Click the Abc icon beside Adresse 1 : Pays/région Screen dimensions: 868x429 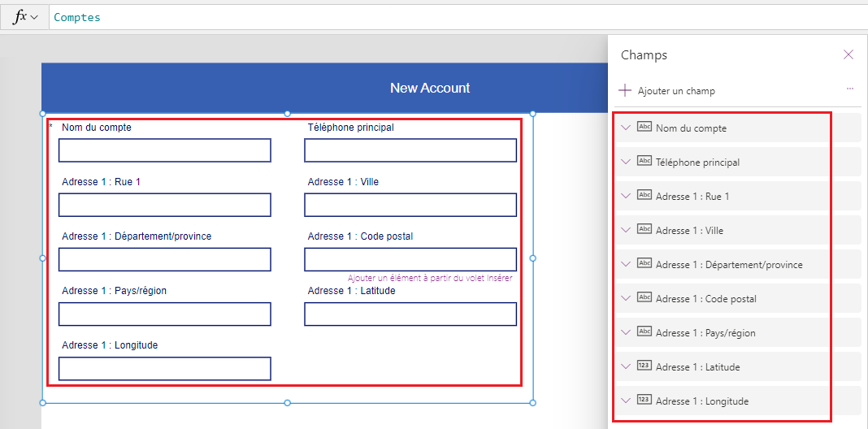pos(644,331)
